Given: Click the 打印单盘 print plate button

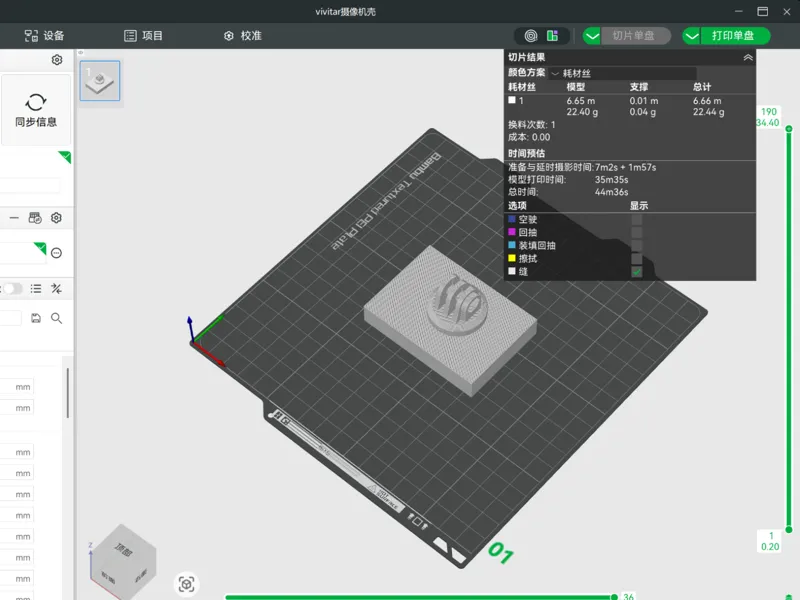Looking at the screenshot, I should coord(733,36).
